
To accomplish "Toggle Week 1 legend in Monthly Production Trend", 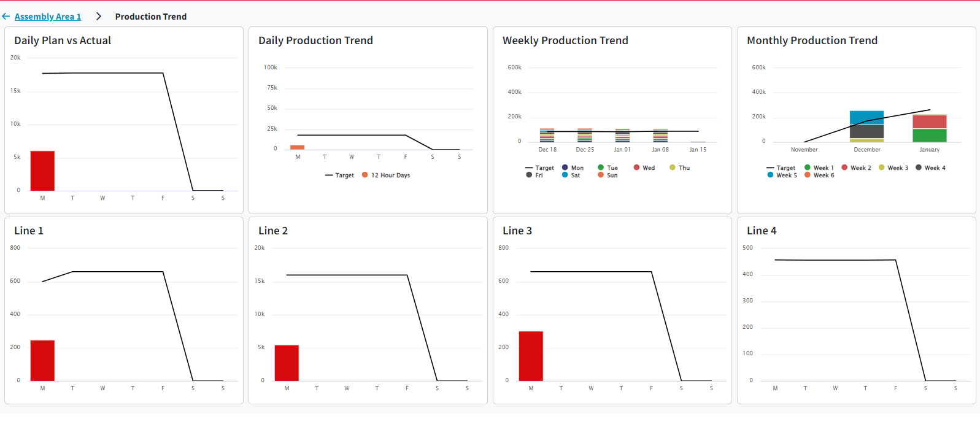I will [819, 167].
